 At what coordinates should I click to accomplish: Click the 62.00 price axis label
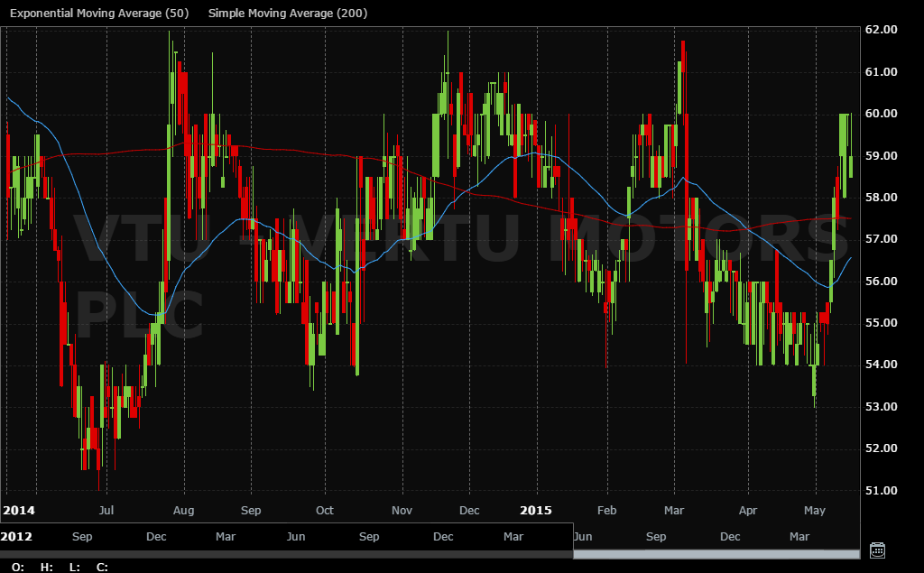(x=882, y=30)
